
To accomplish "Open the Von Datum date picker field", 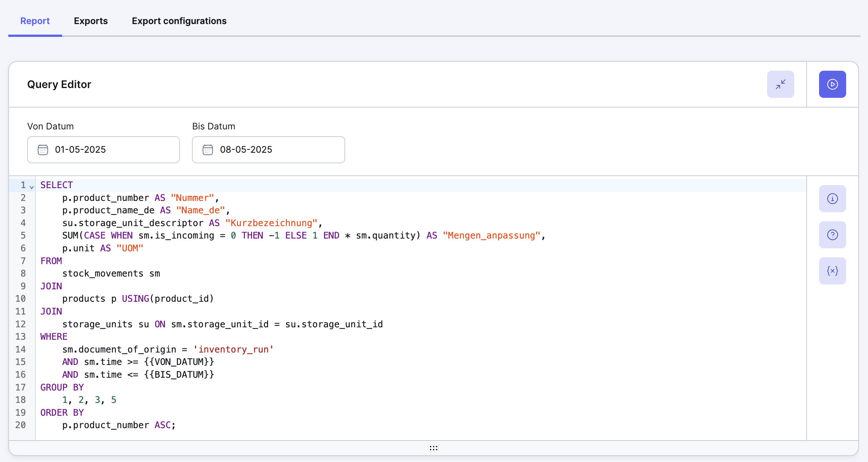I will tap(113, 150).
